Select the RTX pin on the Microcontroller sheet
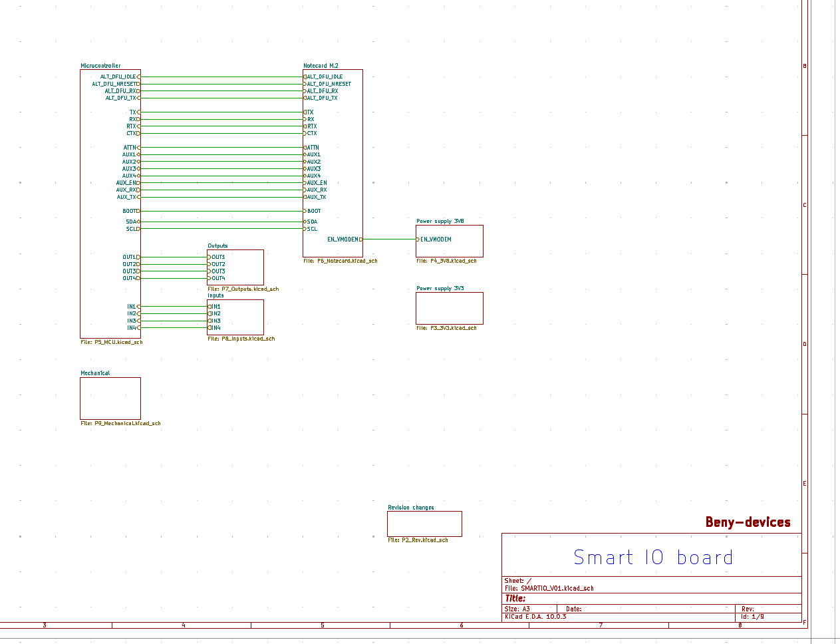The height and width of the screenshot is (644, 840). click(x=132, y=126)
